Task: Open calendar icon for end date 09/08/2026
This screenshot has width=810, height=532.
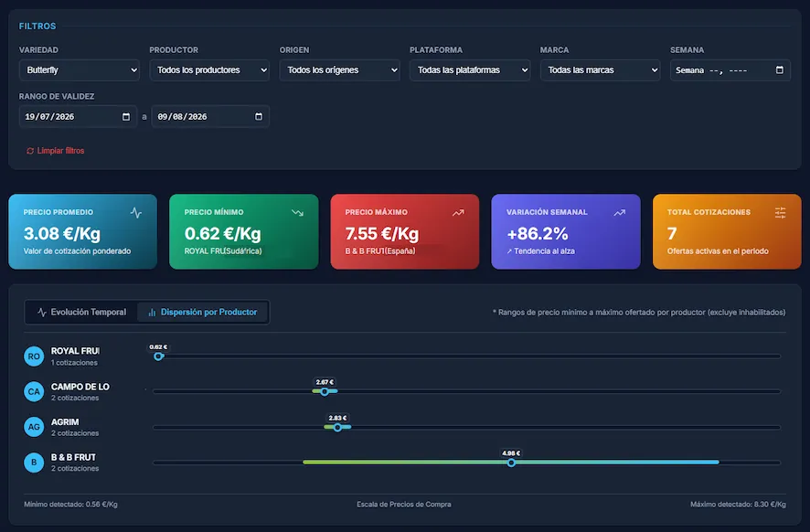Action: click(x=259, y=117)
